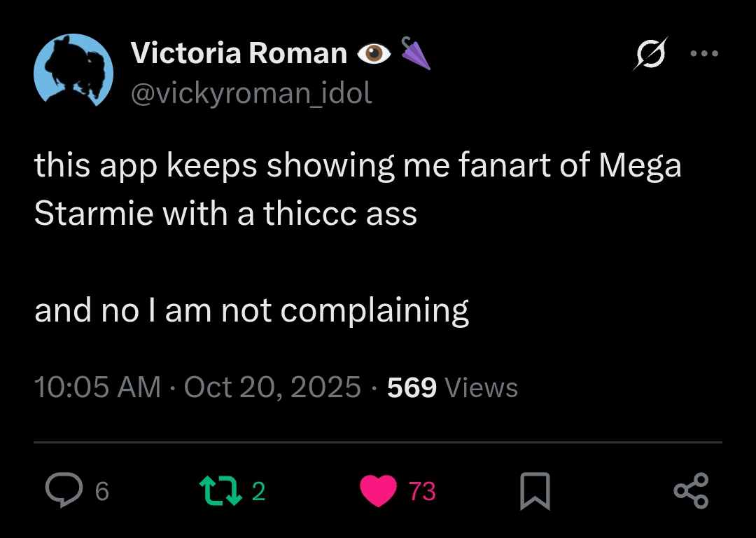Toggle the bookmark icon for this post
This screenshot has height=538, width=756.
(x=535, y=490)
